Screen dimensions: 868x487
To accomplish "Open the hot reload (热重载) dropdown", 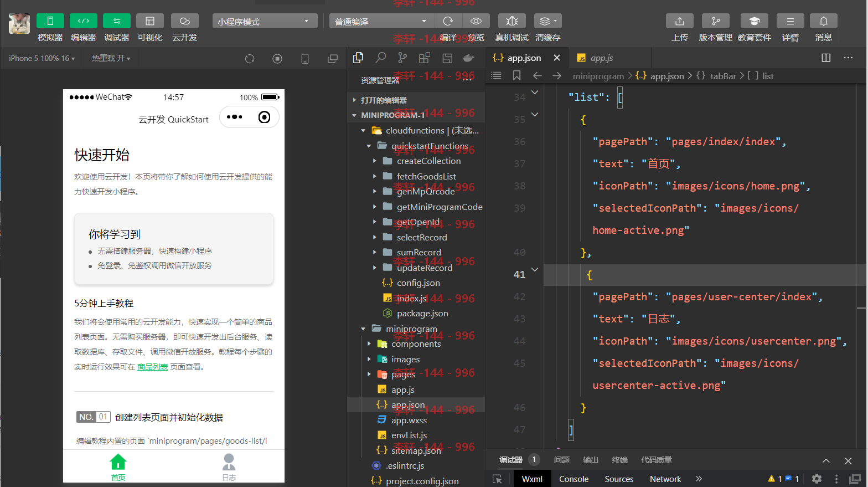I will pyautogui.click(x=111, y=58).
